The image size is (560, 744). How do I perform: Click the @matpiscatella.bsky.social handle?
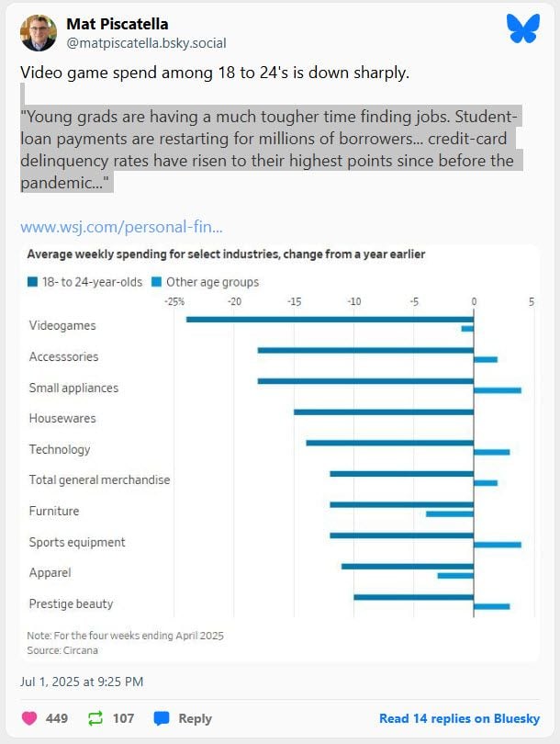click(x=146, y=43)
